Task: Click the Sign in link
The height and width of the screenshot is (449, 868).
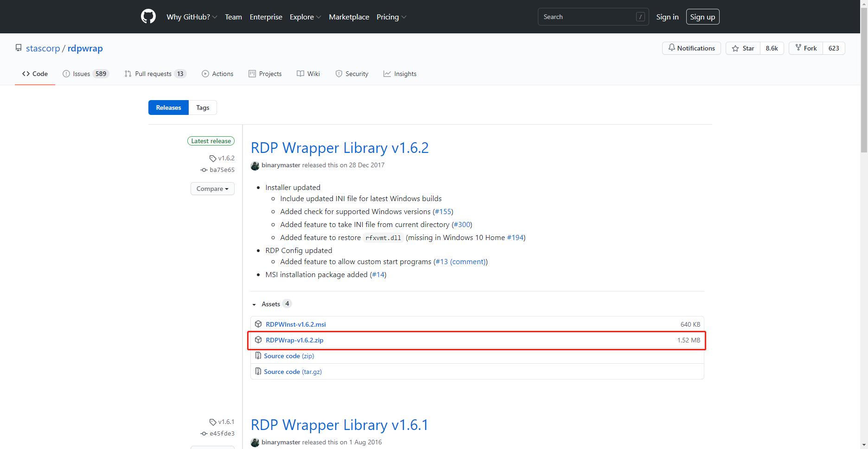Action: coord(667,17)
